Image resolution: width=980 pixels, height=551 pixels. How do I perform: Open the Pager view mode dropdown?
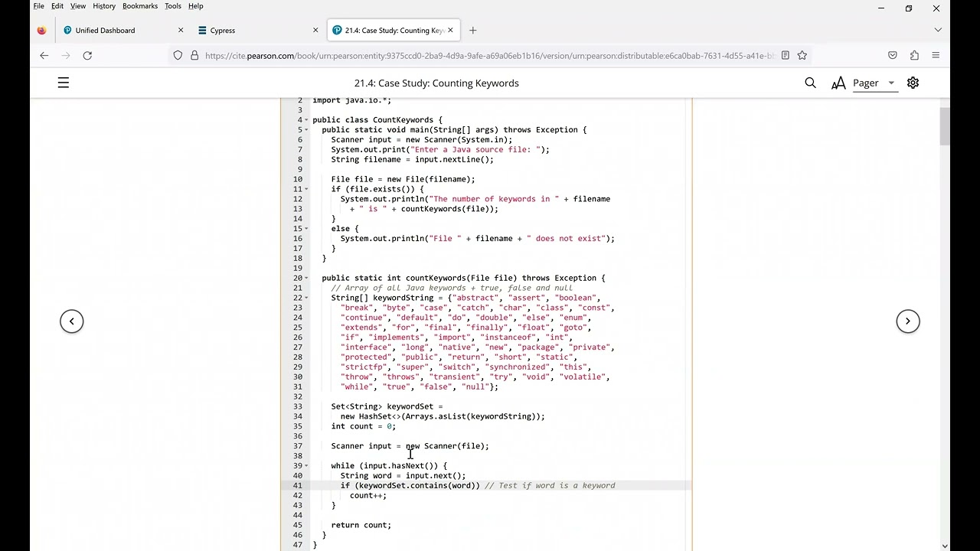pyautogui.click(x=874, y=83)
